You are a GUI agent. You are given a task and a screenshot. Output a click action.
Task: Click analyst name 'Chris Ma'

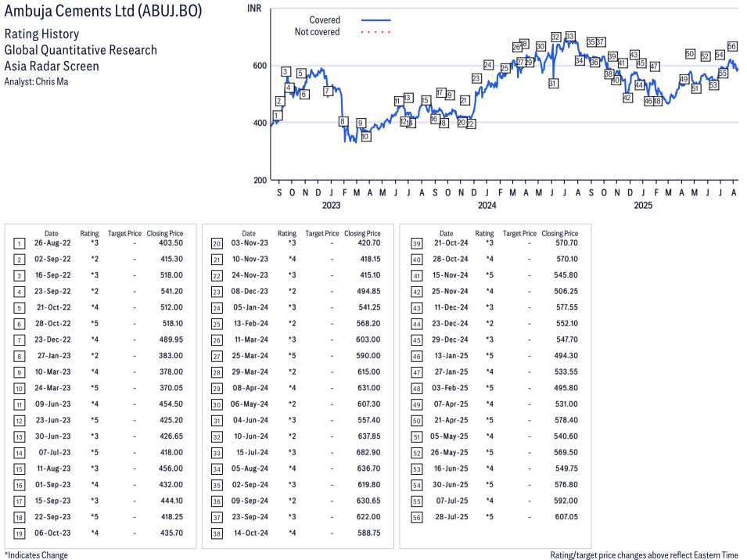coord(52,81)
